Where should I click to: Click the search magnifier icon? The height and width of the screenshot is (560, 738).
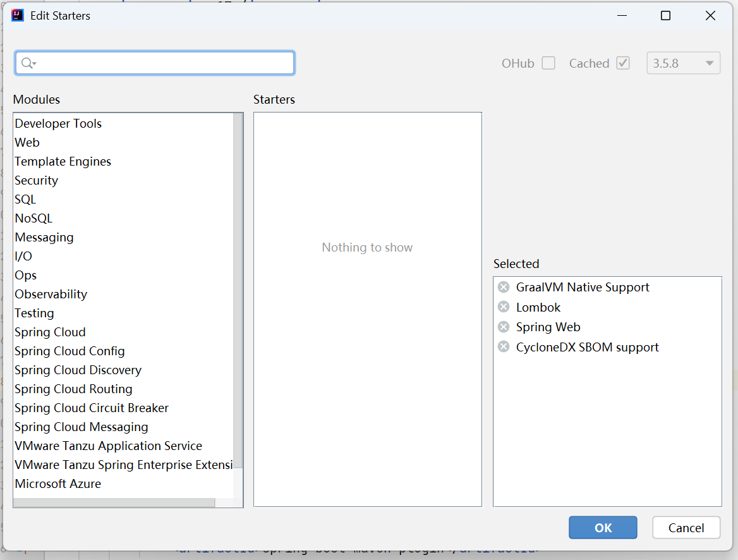[x=28, y=63]
